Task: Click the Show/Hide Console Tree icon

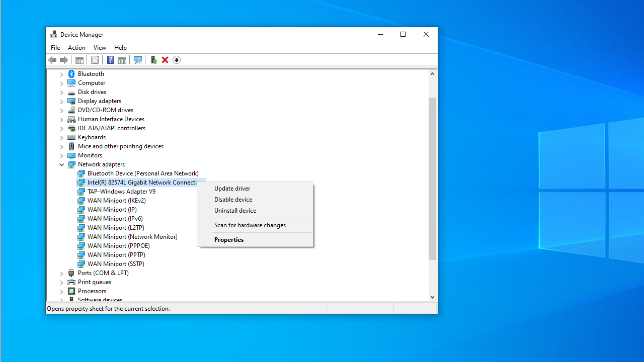Action: pyautogui.click(x=79, y=60)
